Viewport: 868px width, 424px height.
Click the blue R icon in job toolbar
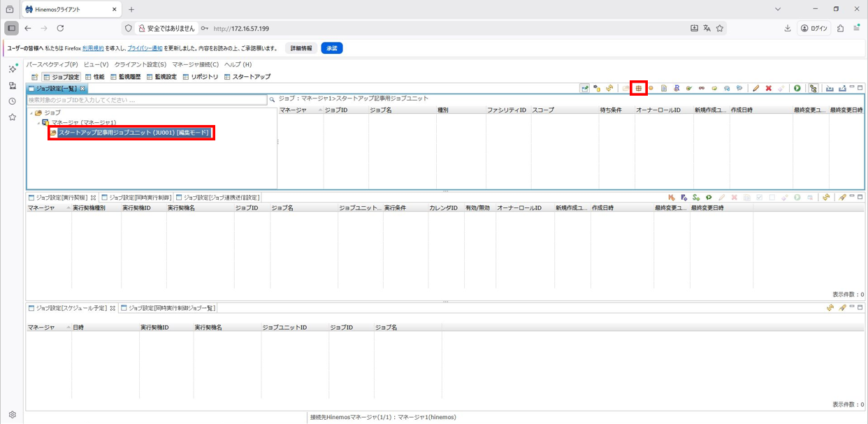[676, 89]
